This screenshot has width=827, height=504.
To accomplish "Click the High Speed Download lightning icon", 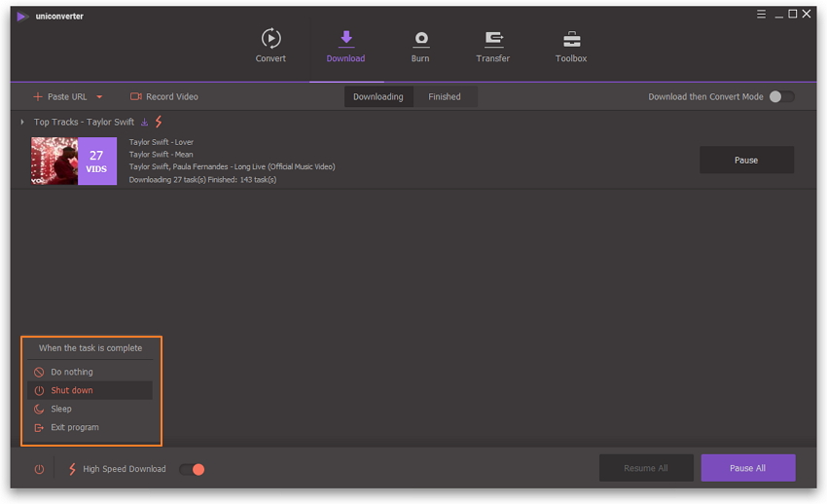I will 72,469.
